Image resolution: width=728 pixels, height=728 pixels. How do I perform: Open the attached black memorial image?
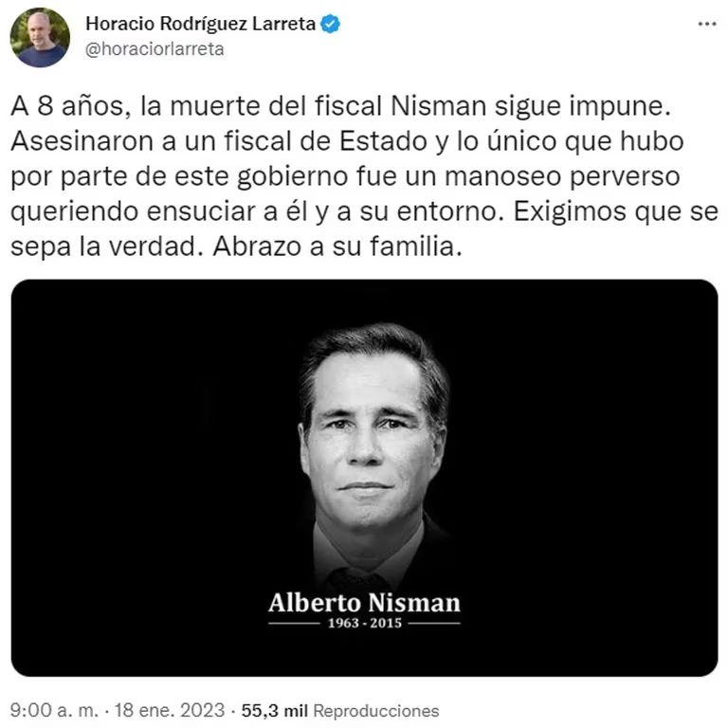click(x=364, y=478)
